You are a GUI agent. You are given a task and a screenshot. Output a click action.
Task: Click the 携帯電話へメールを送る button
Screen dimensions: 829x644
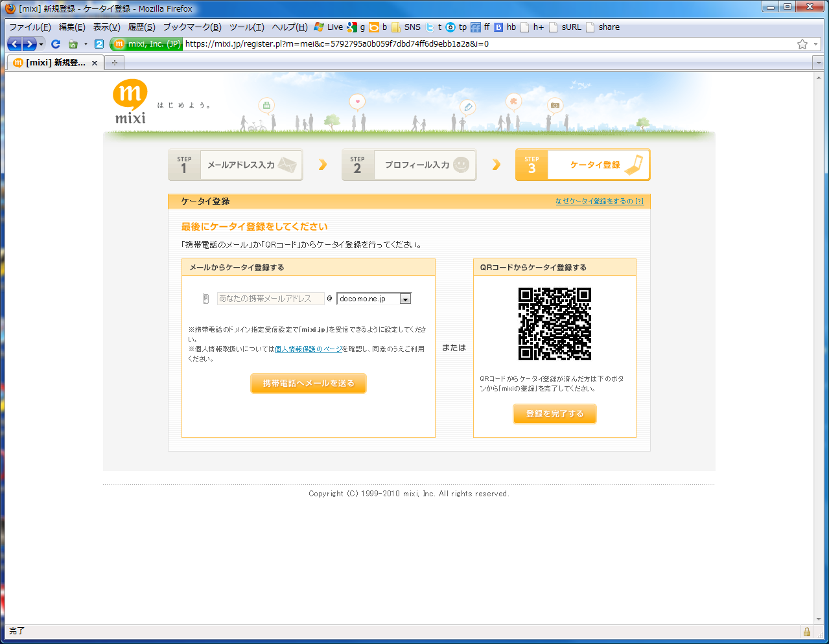tap(309, 384)
